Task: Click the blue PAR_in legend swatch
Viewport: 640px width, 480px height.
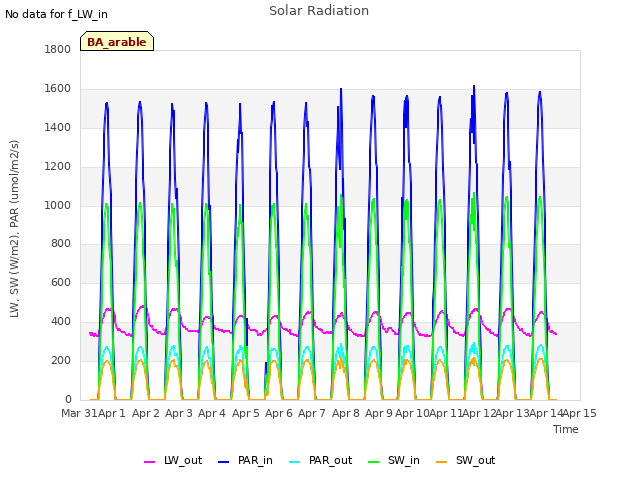Action: [224, 462]
